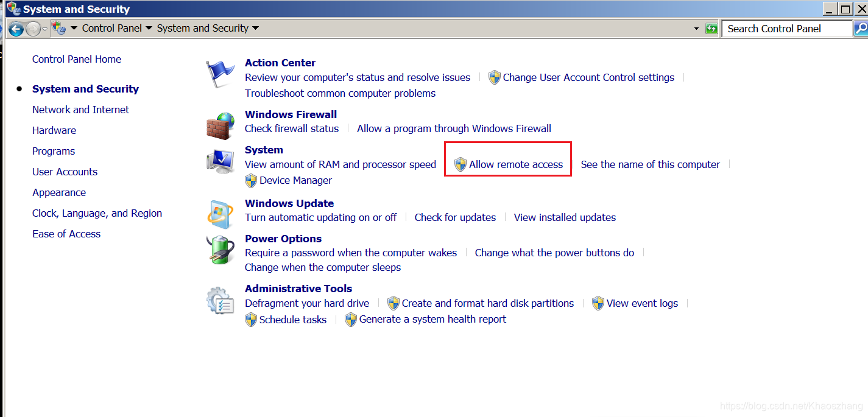868x417 pixels.
Task: Open Troubleshoot common computer problems
Action: click(340, 93)
